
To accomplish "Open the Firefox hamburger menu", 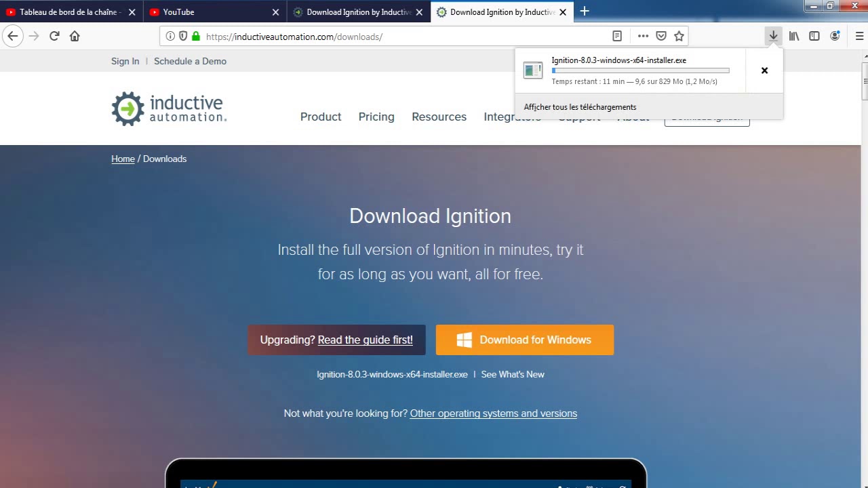I will [859, 37].
